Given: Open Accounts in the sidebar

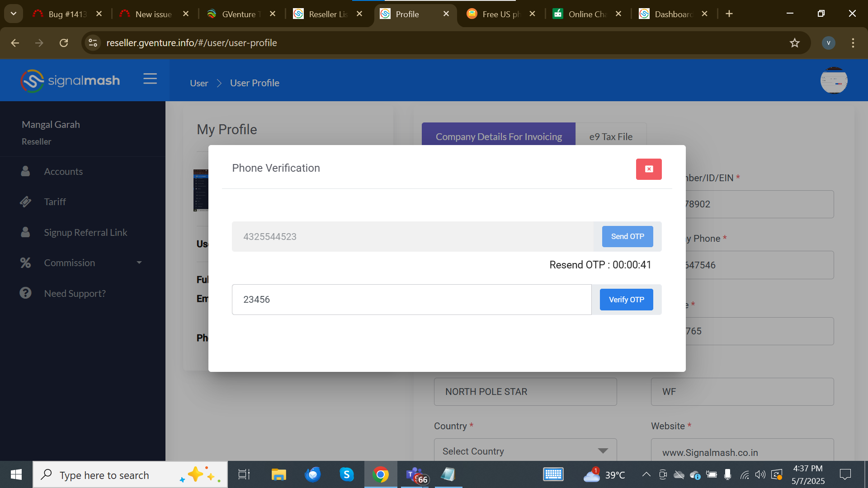Looking at the screenshot, I should click(x=63, y=172).
